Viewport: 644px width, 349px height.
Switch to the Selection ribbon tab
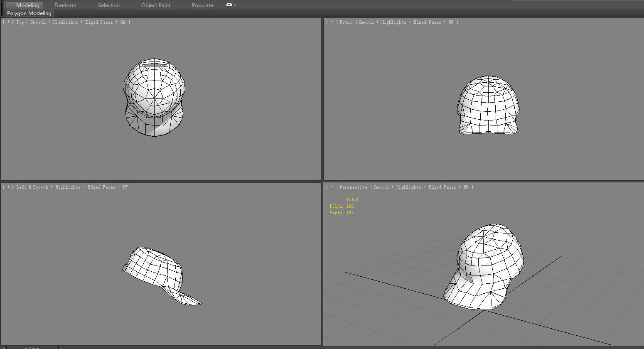pos(108,5)
